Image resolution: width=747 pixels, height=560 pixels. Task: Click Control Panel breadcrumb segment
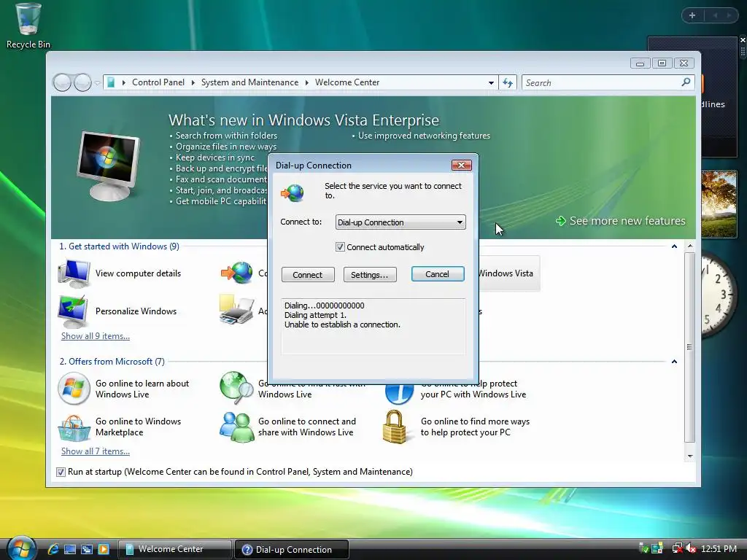point(158,82)
